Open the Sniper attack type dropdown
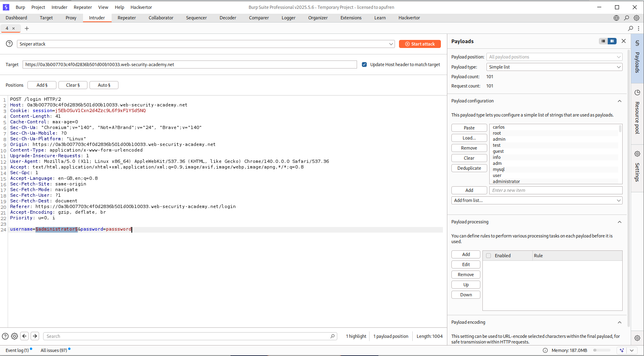The height and width of the screenshot is (356, 644). [206, 44]
